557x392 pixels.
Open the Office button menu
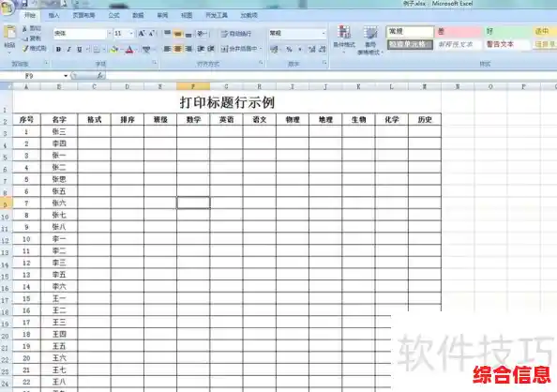[7, 7]
